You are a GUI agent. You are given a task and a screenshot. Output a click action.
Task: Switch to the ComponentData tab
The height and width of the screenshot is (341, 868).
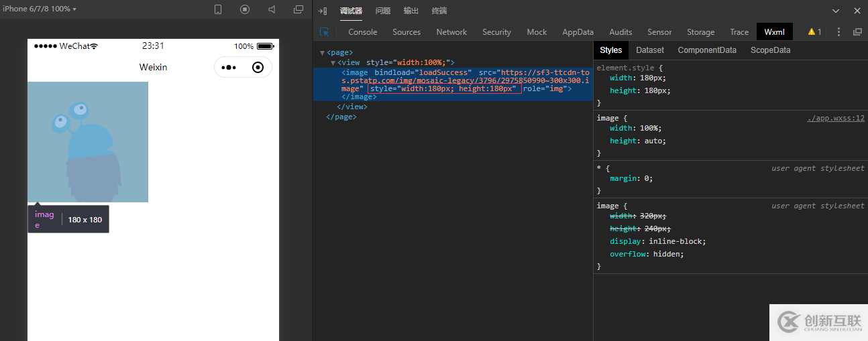(x=707, y=50)
